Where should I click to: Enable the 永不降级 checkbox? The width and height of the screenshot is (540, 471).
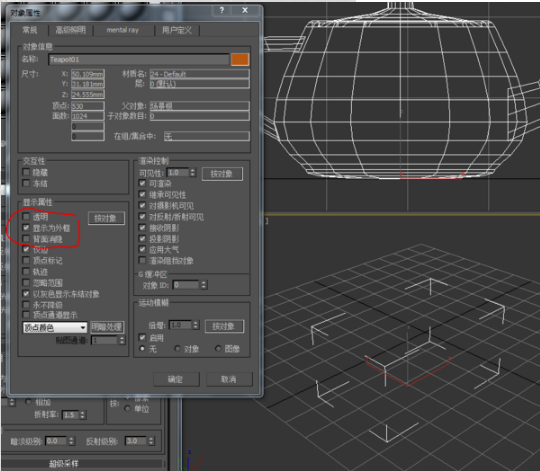click(x=26, y=305)
